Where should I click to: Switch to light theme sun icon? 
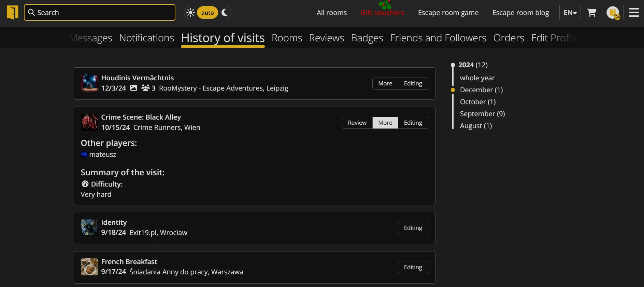191,13
